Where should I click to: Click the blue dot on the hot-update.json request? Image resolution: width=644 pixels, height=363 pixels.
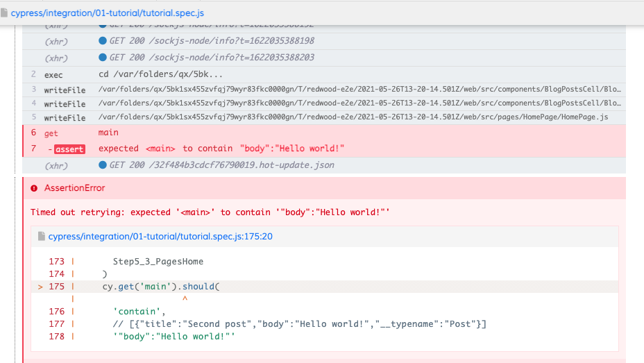click(103, 165)
